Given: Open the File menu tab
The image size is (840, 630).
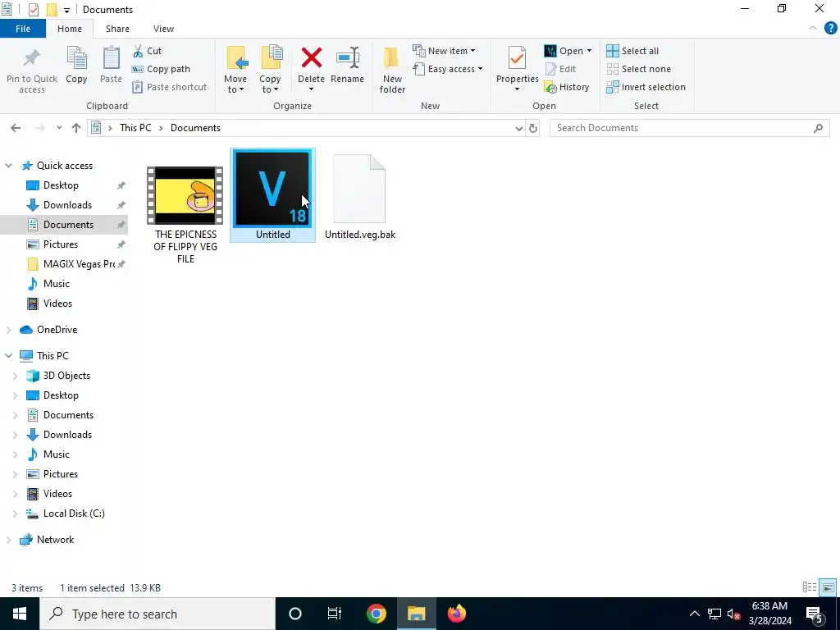Looking at the screenshot, I should [x=22, y=29].
